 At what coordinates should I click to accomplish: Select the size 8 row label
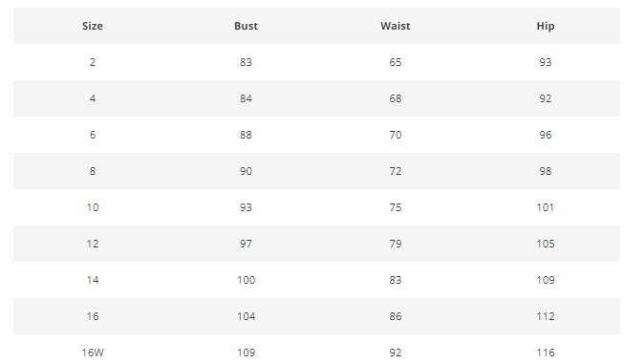pos(93,171)
